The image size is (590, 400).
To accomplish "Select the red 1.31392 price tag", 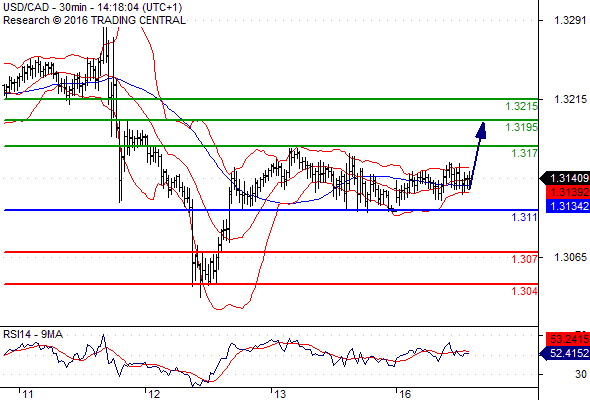I will (x=568, y=192).
